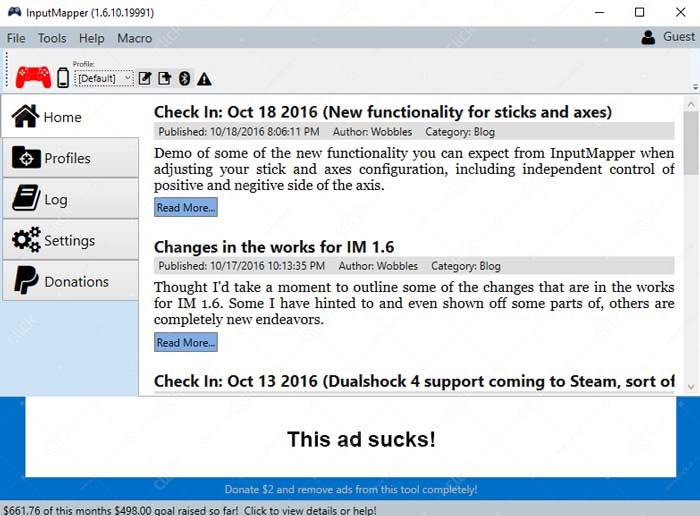This screenshot has width=700, height=516.
Task: Open the Log tab
Action: (x=69, y=199)
